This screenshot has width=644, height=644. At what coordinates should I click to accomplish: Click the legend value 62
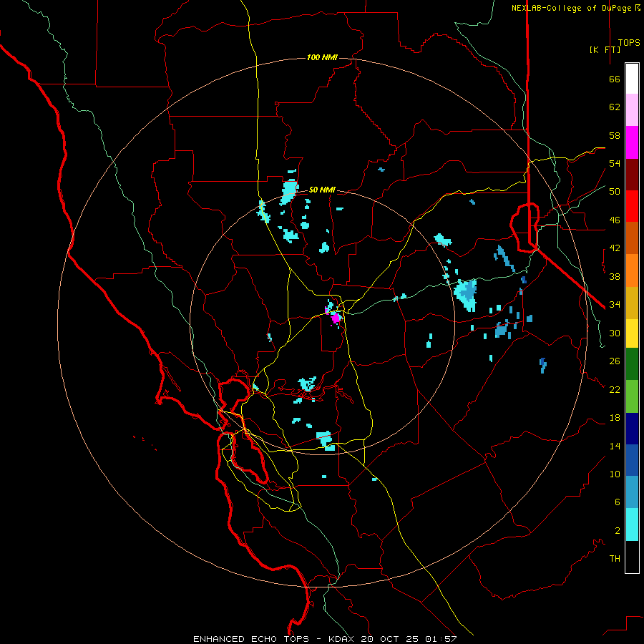615,107
